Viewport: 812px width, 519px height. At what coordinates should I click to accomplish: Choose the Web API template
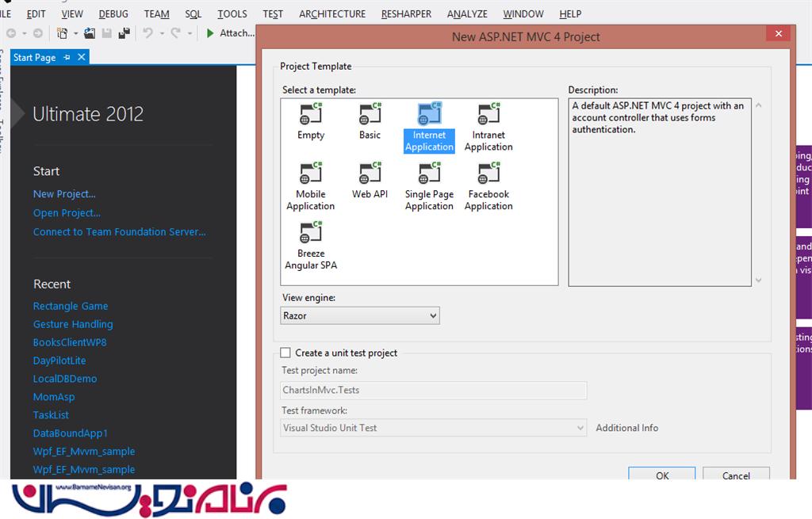click(370, 174)
